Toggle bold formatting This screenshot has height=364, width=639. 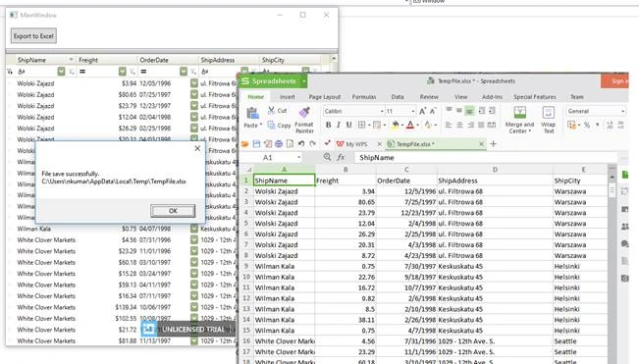[x=328, y=125]
